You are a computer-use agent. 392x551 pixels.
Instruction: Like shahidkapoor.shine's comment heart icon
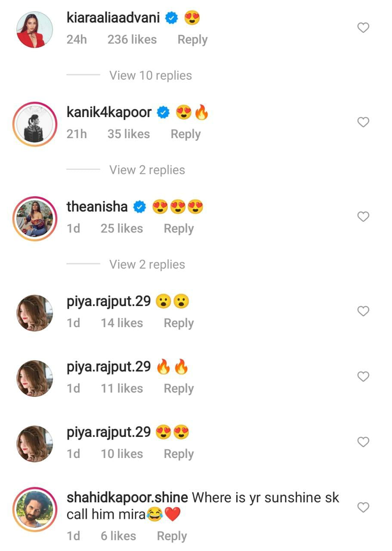tap(363, 508)
